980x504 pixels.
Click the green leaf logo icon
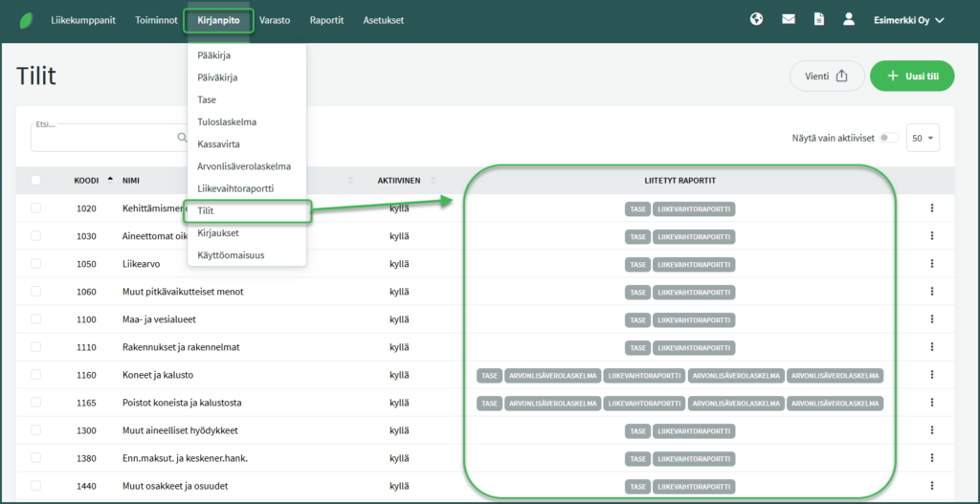click(x=25, y=20)
